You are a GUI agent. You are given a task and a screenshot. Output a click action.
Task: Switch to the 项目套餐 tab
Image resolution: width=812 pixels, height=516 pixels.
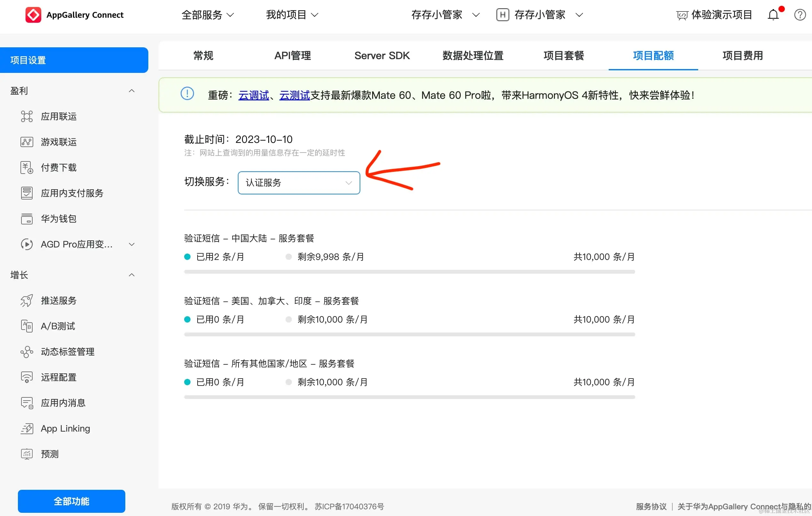pyautogui.click(x=564, y=56)
